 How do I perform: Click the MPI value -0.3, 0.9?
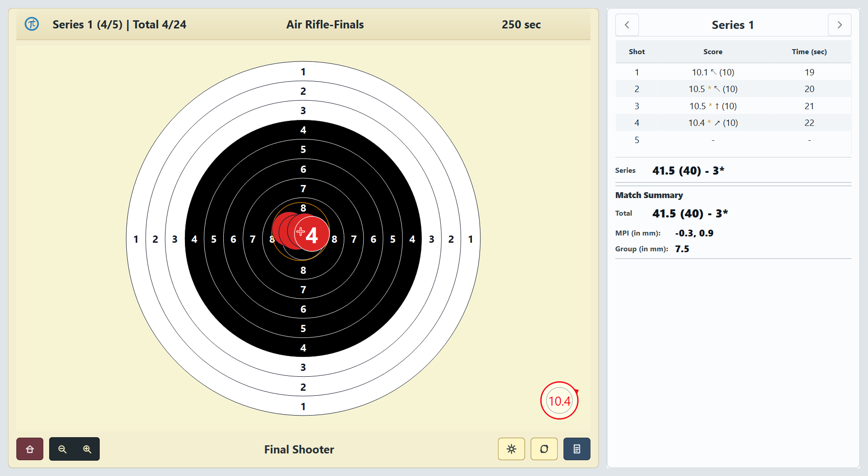pyautogui.click(x=694, y=233)
